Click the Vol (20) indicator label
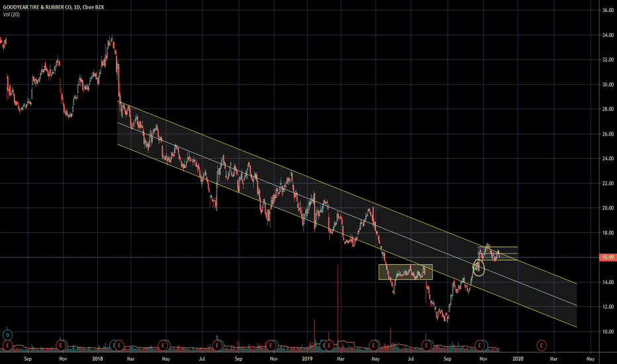 click(x=11, y=15)
